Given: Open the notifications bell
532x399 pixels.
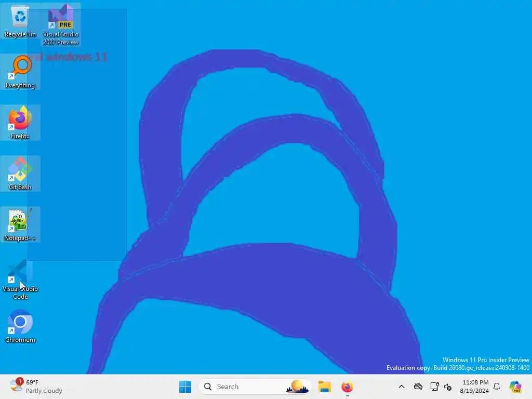Looking at the screenshot, I should 497,387.
